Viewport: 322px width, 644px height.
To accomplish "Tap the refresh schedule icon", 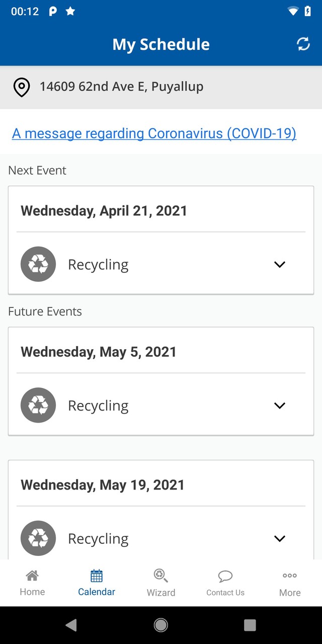I will pyautogui.click(x=303, y=44).
